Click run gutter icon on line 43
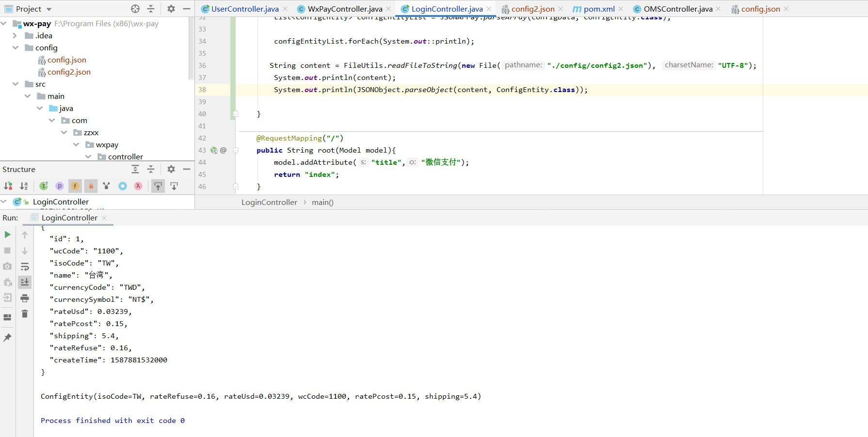 (x=213, y=150)
